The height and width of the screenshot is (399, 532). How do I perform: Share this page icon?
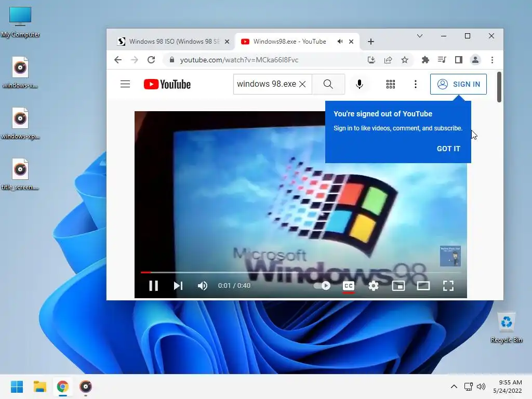tap(388, 60)
